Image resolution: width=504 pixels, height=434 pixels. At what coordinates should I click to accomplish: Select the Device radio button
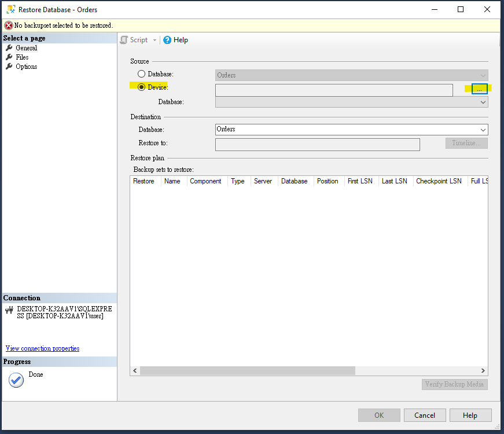click(x=142, y=87)
